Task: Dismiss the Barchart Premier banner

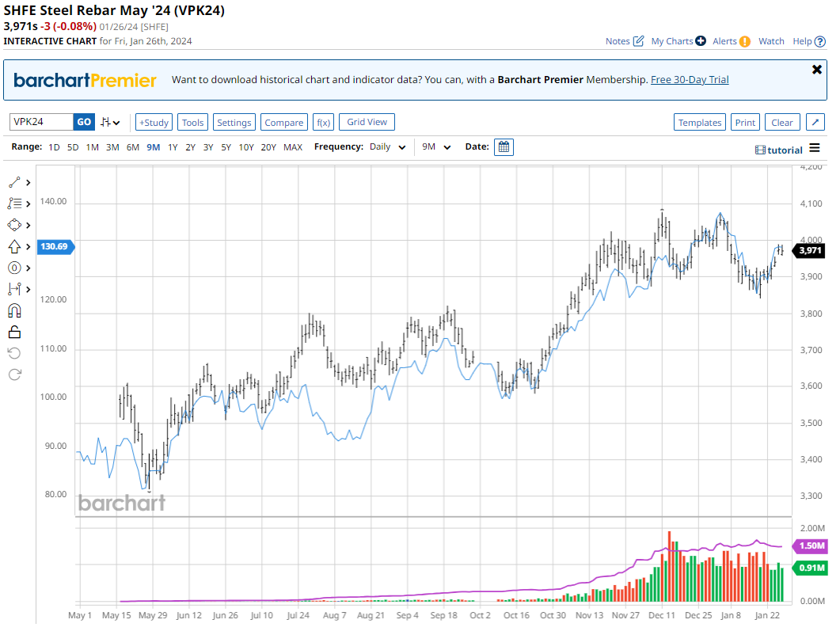Action: click(x=817, y=70)
